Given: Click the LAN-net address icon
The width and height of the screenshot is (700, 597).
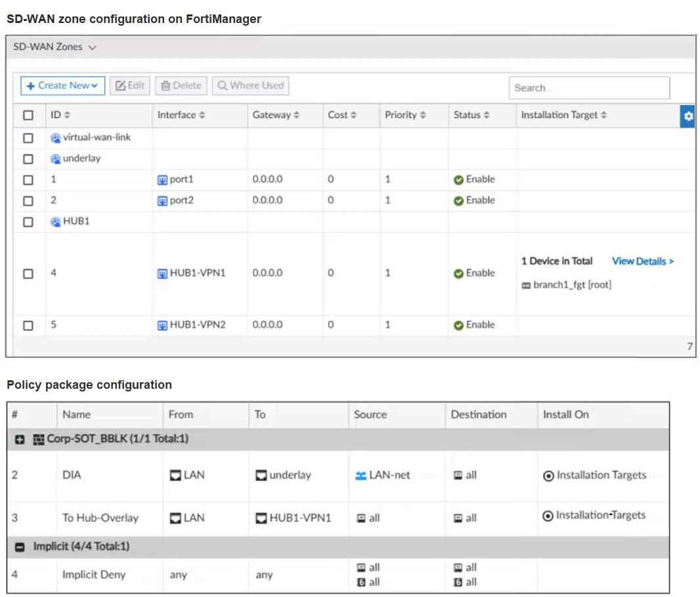Looking at the screenshot, I should click(361, 476).
